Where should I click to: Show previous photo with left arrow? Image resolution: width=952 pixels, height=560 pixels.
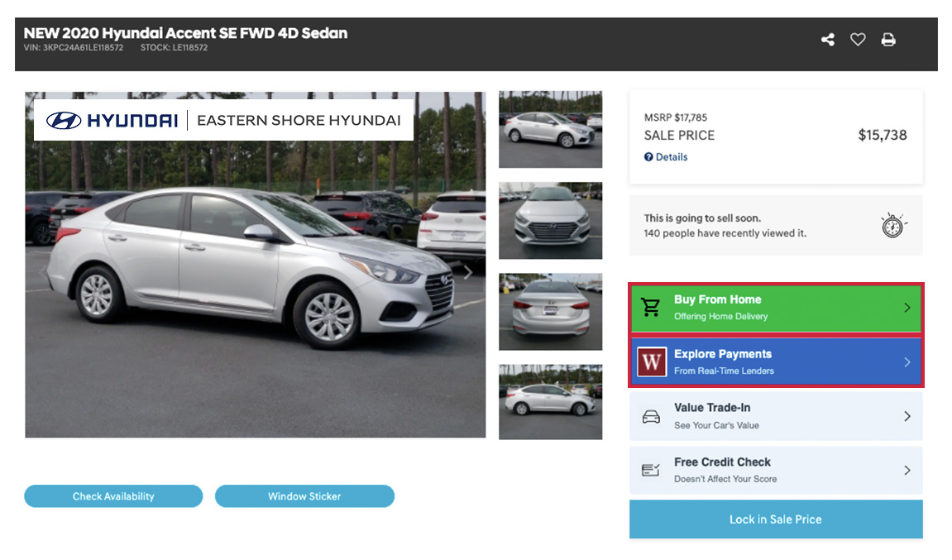click(x=42, y=272)
